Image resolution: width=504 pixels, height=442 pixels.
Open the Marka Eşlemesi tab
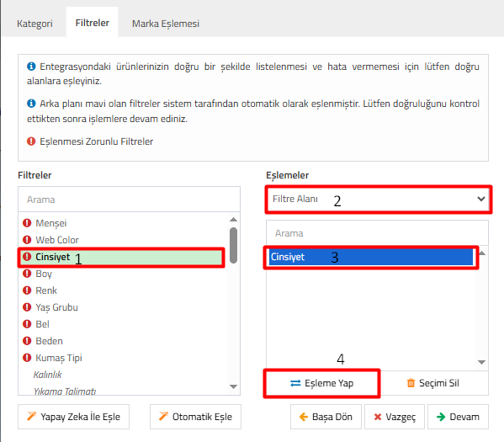click(166, 24)
